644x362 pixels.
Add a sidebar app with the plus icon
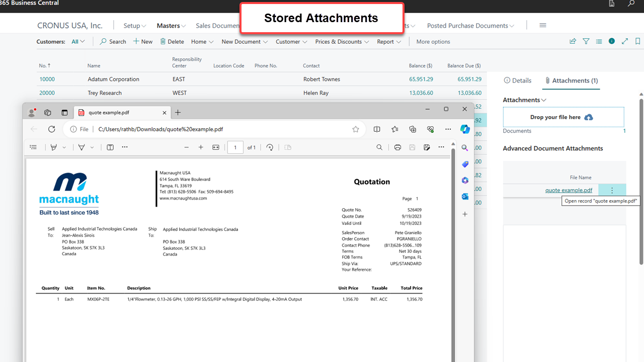[x=465, y=214]
